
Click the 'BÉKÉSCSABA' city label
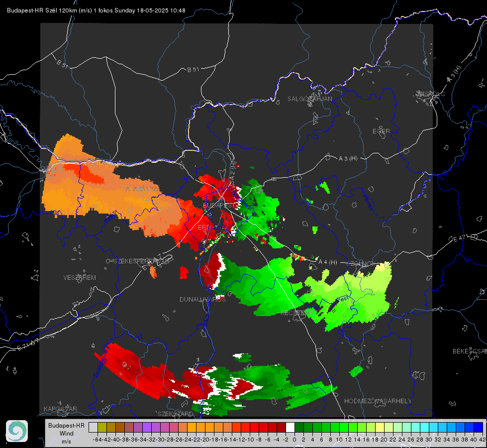pyautogui.click(x=470, y=351)
